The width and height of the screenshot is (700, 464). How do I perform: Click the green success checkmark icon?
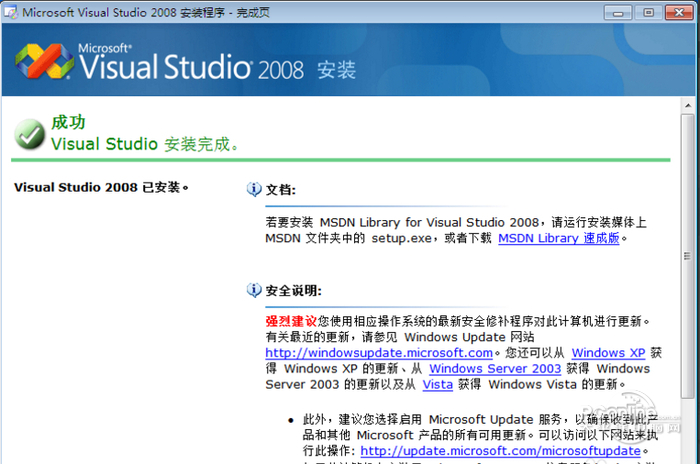pyautogui.click(x=29, y=134)
